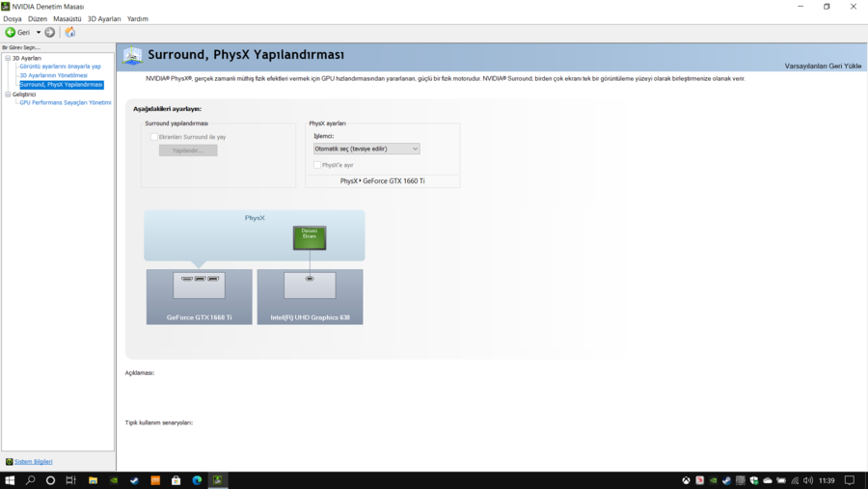The height and width of the screenshot is (489, 868).
Task: Click the red tray icon beside Xbox
Action: click(x=700, y=480)
